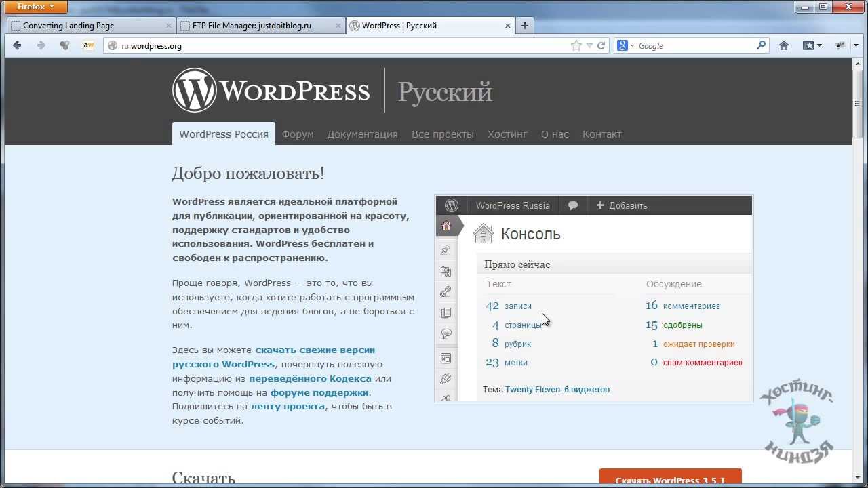This screenshot has width=868, height=488.
Task: Click '6 виджетов' in the console
Action: click(x=587, y=390)
